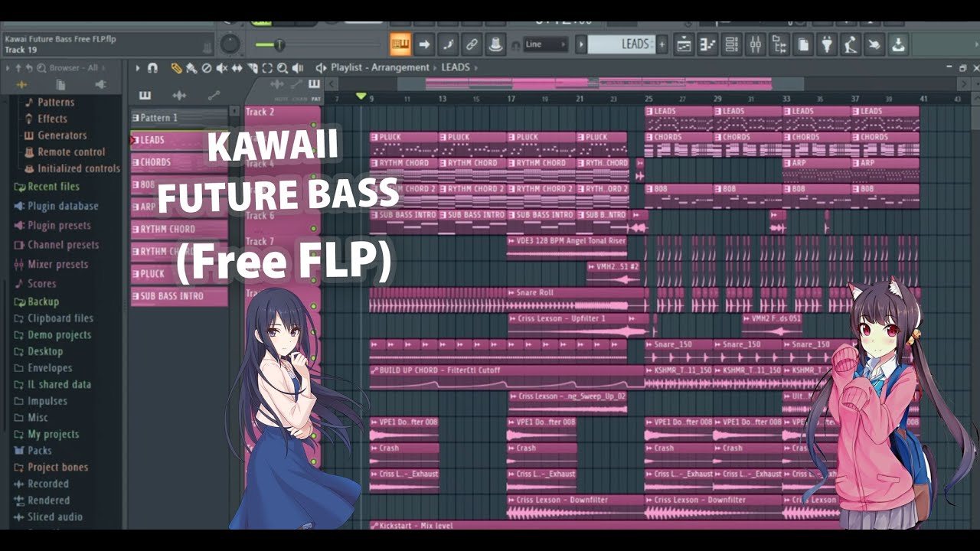The image size is (980, 551).
Task: Select the SUB BASS INTRO pattern in picker
Action: pyautogui.click(x=179, y=296)
